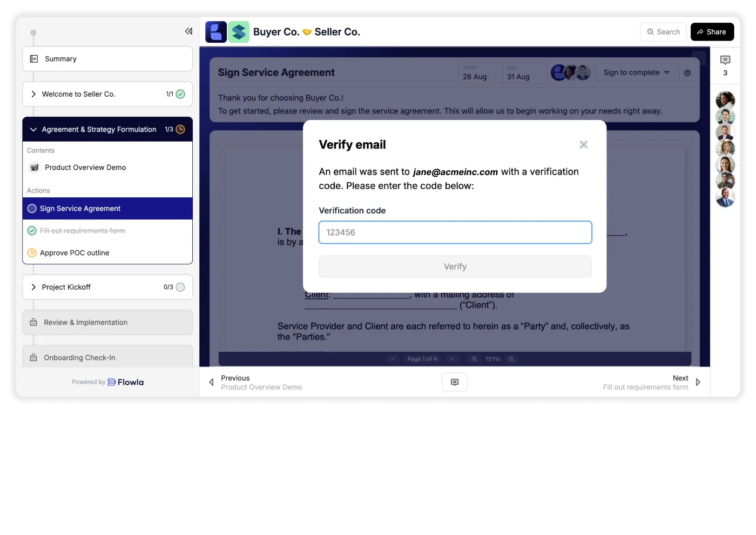Click the 28 Aug start date

point(475,77)
